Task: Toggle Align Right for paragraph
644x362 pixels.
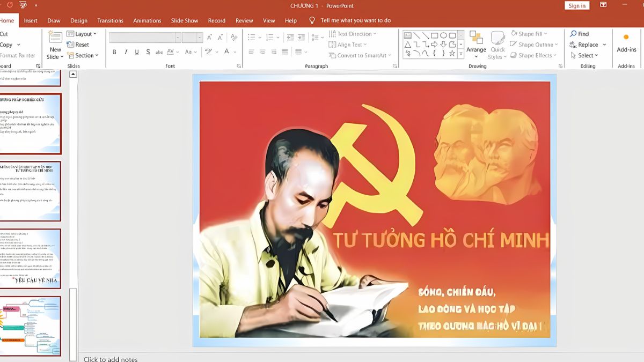Action: pyautogui.click(x=274, y=52)
